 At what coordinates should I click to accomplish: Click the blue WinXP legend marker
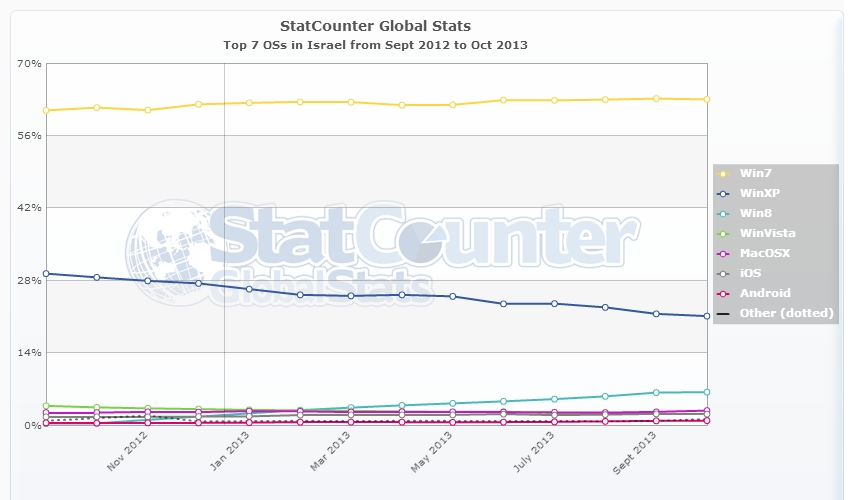724,193
